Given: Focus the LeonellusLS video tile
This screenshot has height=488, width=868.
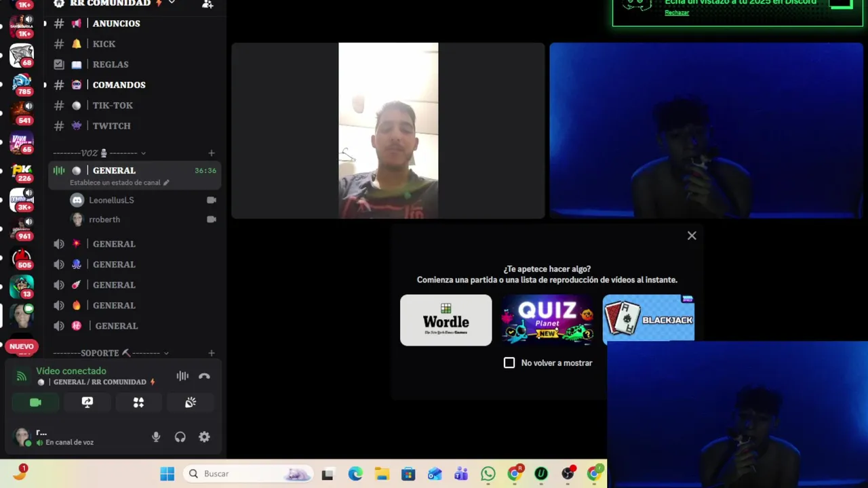Looking at the screenshot, I should (388, 131).
